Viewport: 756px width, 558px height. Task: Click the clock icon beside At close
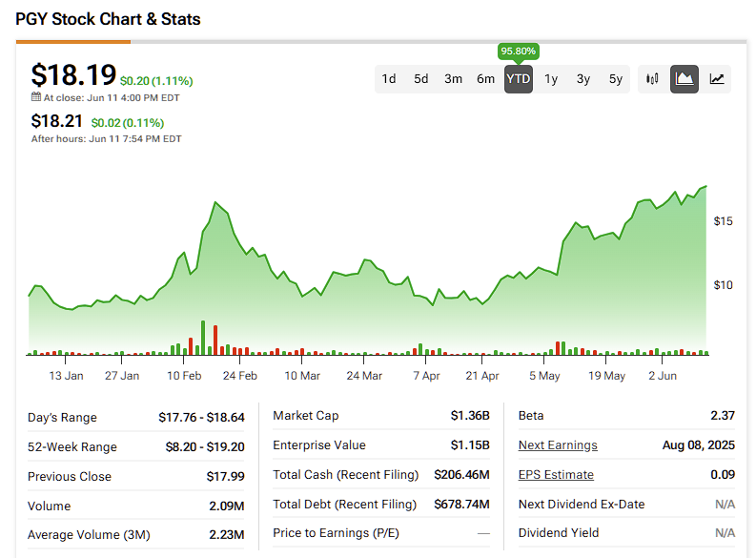(36, 97)
